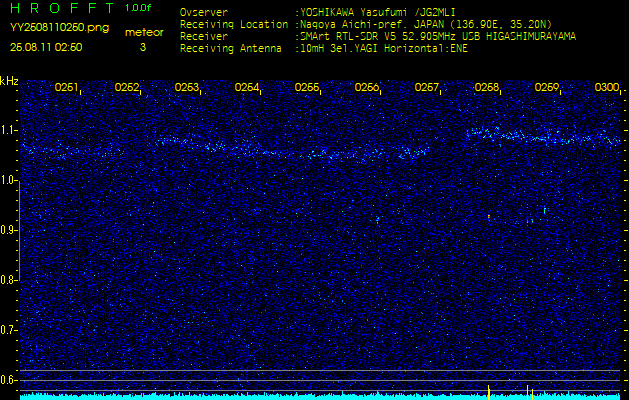Image resolution: width=629 pixels, height=400 pixels.
Task: Click the 0300 time marker
Action: click(x=607, y=87)
